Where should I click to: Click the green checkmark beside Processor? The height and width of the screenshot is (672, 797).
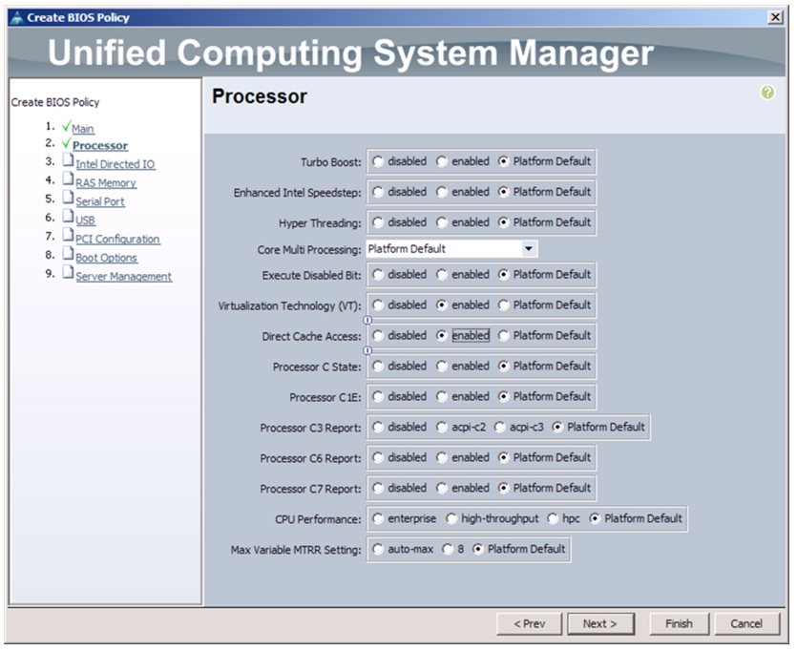pyautogui.click(x=66, y=143)
